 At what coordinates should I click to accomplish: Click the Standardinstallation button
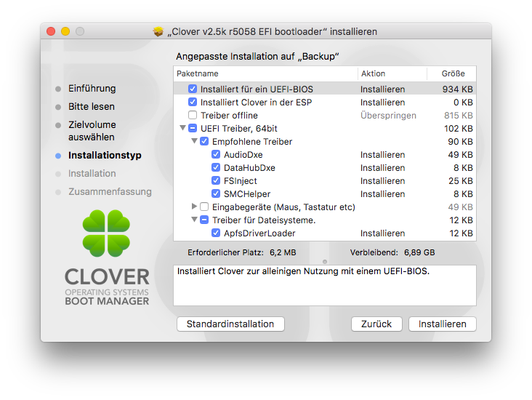tap(230, 324)
